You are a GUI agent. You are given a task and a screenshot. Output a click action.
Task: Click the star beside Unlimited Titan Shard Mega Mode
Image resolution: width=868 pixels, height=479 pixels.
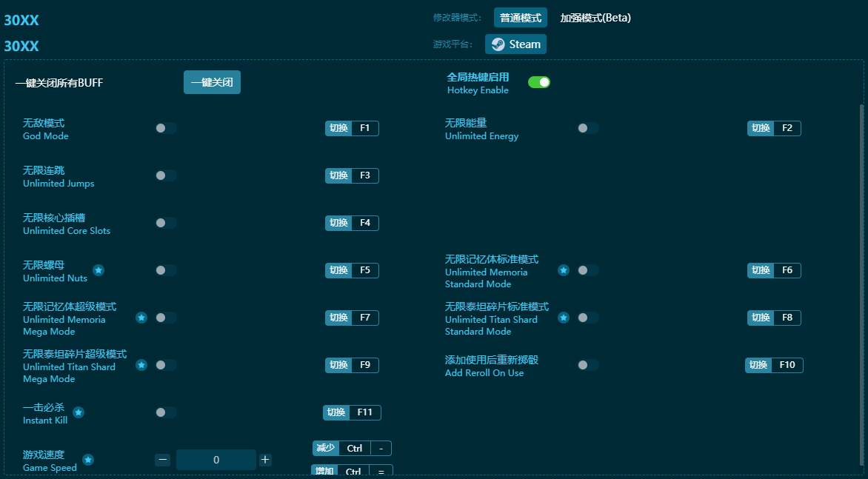pyautogui.click(x=141, y=365)
